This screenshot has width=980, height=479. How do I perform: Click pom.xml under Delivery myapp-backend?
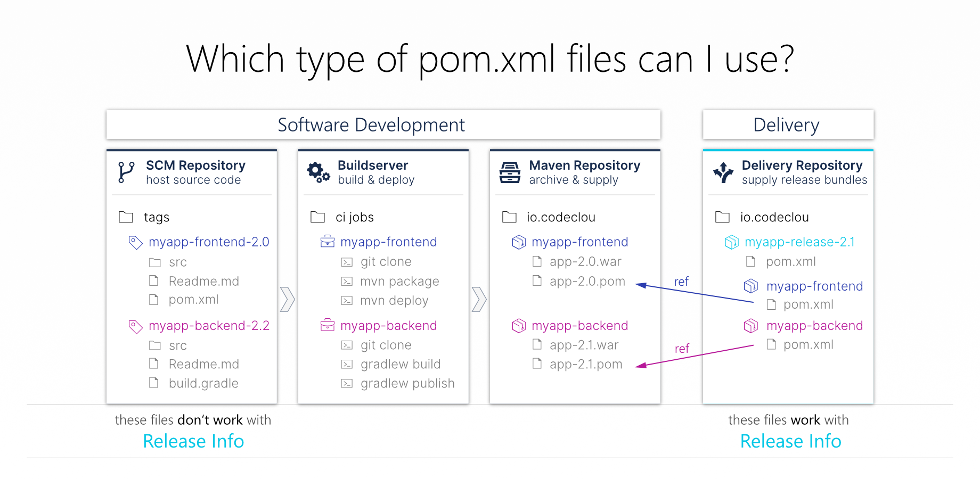(808, 345)
